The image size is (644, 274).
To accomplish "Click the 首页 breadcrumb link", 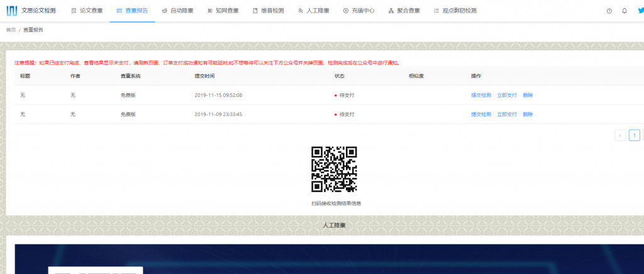I will (x=11, y=30).
